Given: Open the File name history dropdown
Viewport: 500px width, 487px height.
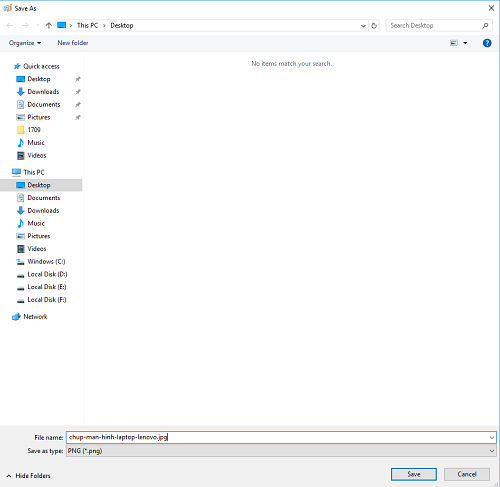Looking at the screenshot, I should click(492, 437).
